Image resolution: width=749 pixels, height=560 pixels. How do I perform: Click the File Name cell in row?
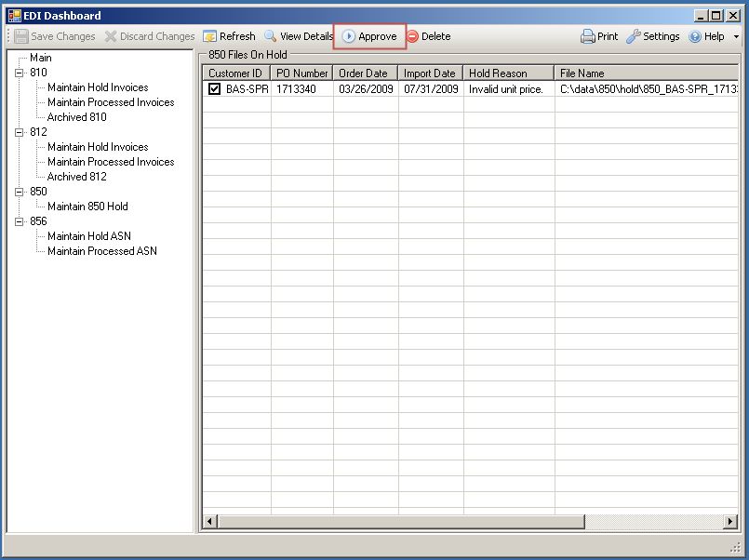[x=648, y=89]
